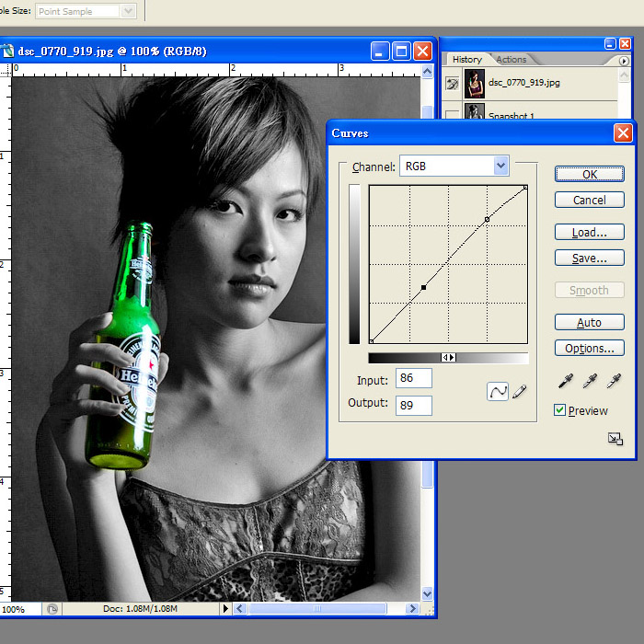Viewport: 644px width, 644px height.
Task: Expand the document status bar info arrow
Action: coord(226,609)
